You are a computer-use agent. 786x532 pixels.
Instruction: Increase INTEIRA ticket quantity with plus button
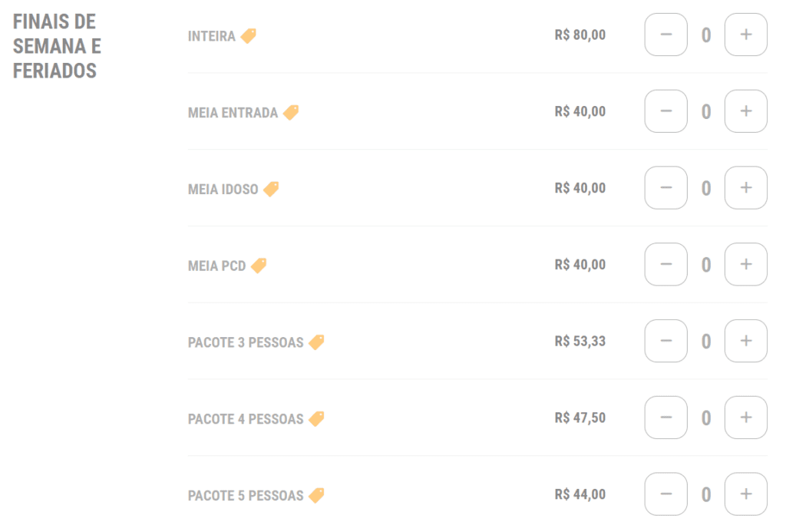click(746, 35)
